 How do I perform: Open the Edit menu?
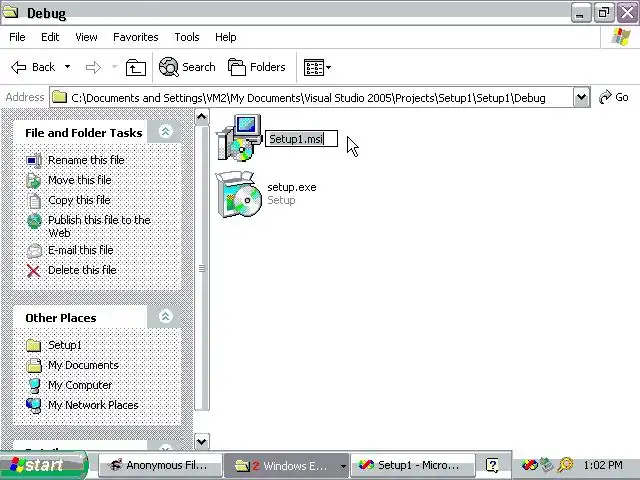50,37
